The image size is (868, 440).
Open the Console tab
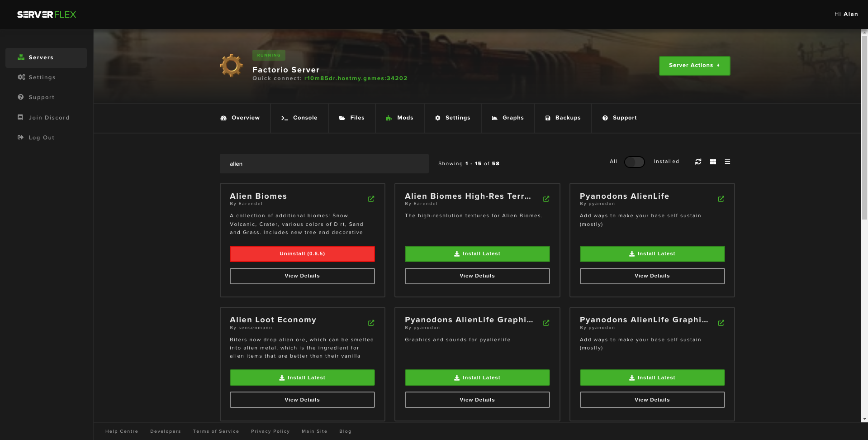299,118
